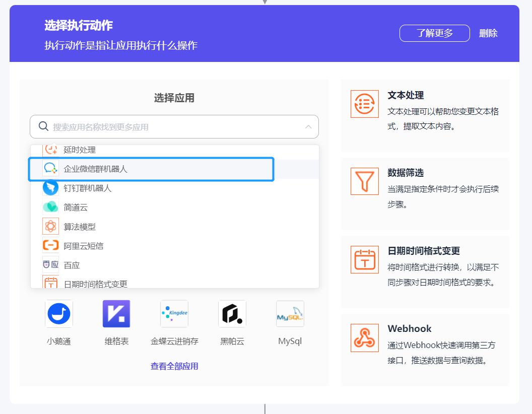
Task: Click the 文本处理 card title
Action: pyautogui.click(x=406, y=95)
